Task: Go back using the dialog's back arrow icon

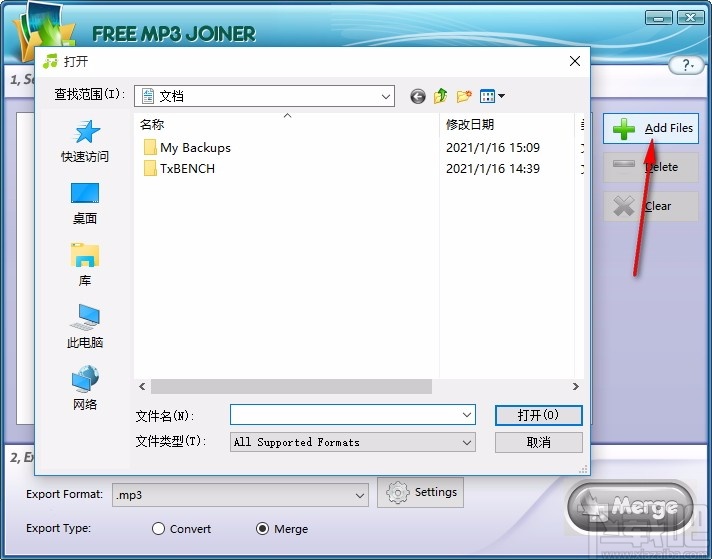Action: 418,96
